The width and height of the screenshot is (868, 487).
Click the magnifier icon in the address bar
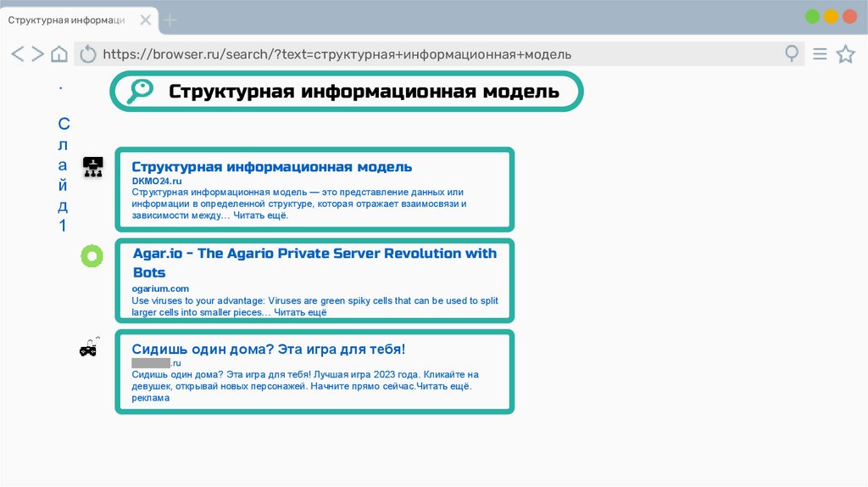(x=793, y=53)
